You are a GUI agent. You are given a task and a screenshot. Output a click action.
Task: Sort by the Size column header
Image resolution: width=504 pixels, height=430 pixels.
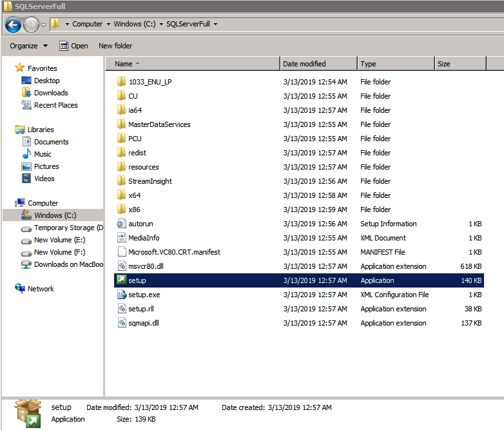(460, 64)
